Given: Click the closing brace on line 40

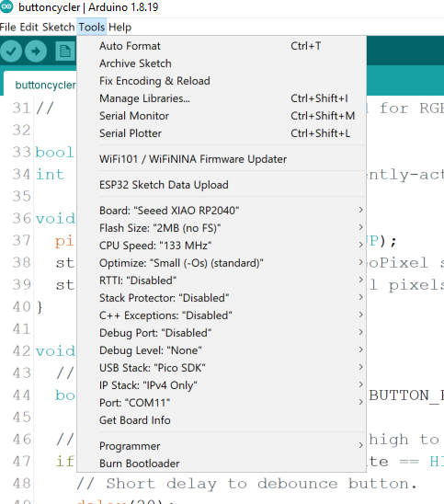Looking at the screenshot, I should coord(40,307).
